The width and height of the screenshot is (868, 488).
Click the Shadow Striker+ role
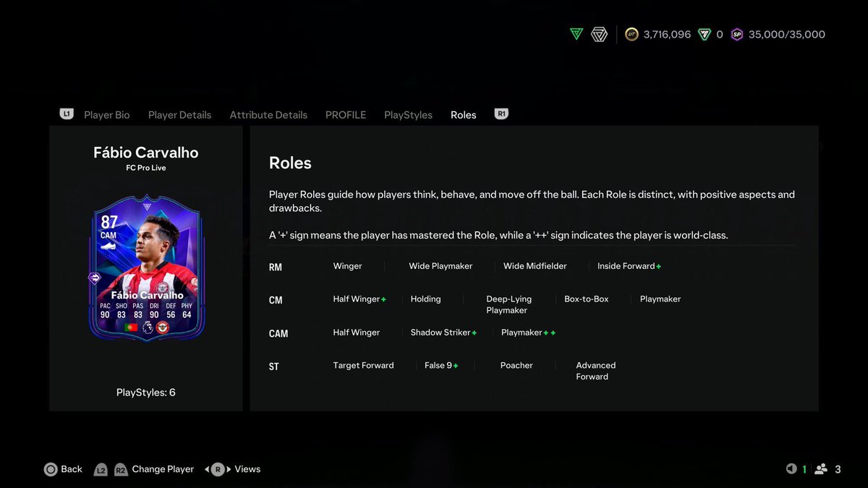point(444,333)
